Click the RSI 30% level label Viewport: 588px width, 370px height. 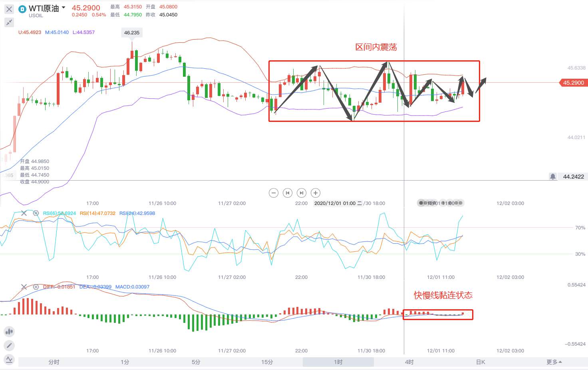pos(580,254)
